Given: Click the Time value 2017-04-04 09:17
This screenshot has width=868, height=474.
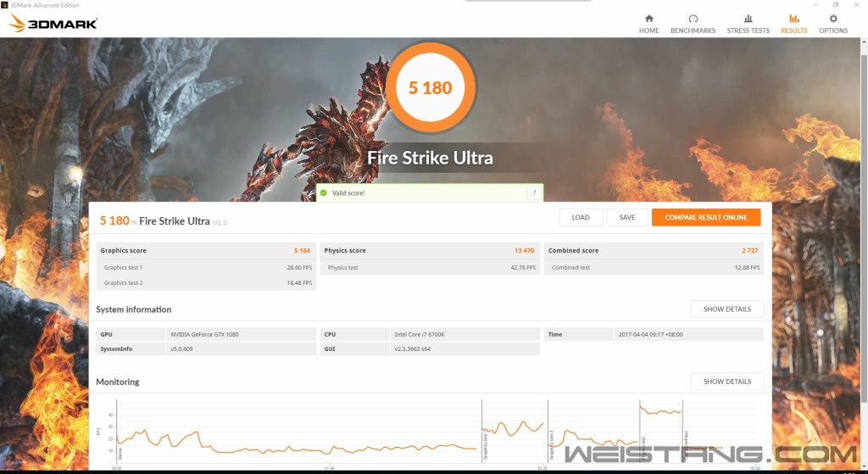Looking at the screenshot, I should 650,334.
